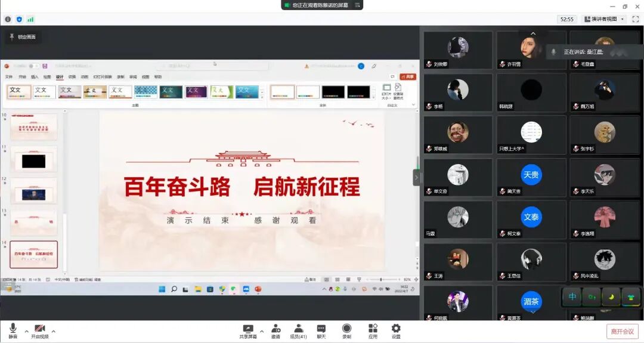Screen dimensions: 644x343
Task: Open the apps icon in the meeting toolbar
Action: 373,331
